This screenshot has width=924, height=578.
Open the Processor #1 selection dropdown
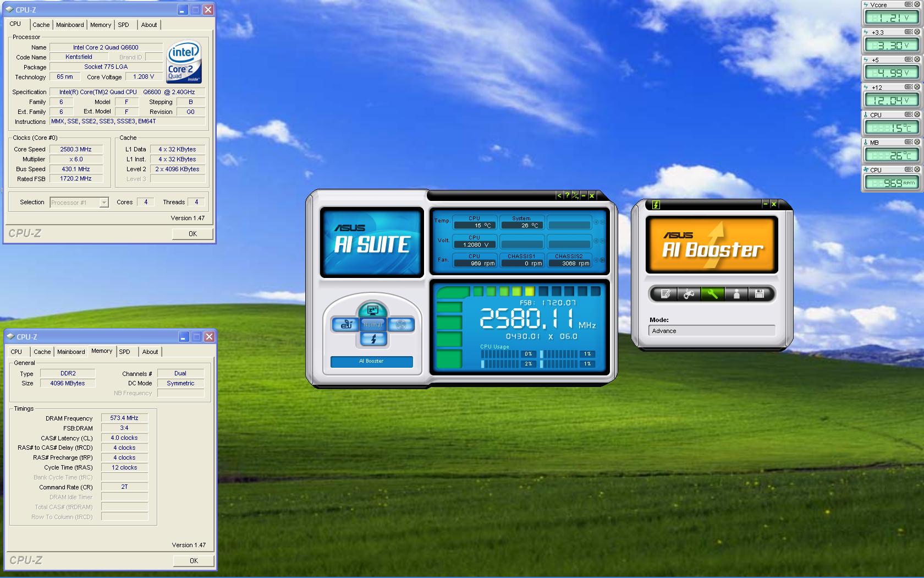click(79, 203)
